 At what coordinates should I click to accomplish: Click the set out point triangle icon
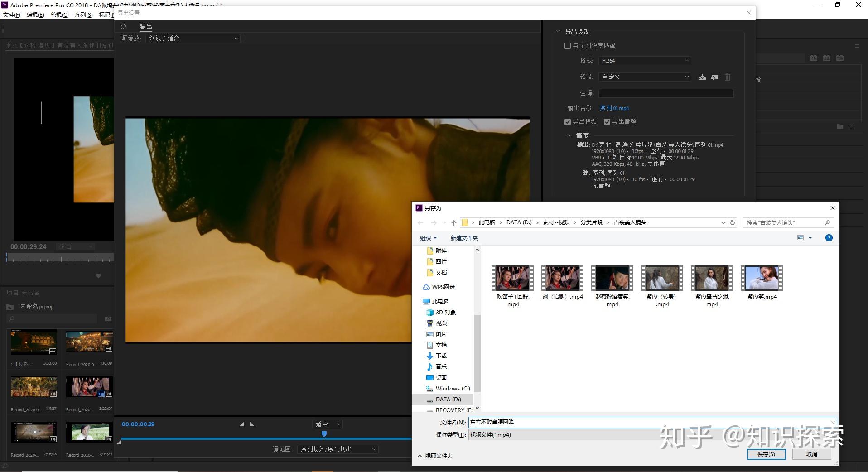tap(252, 424)
